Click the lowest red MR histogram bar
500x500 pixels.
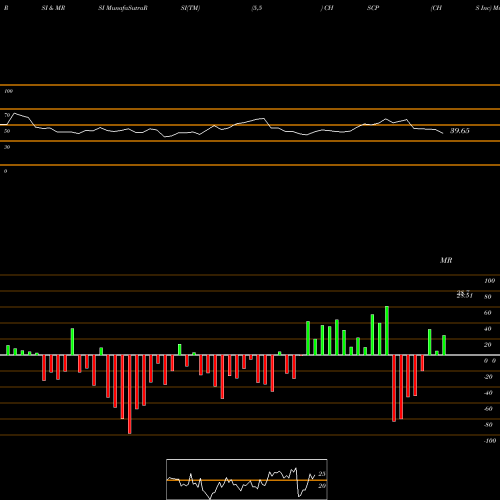click(130, 394)
